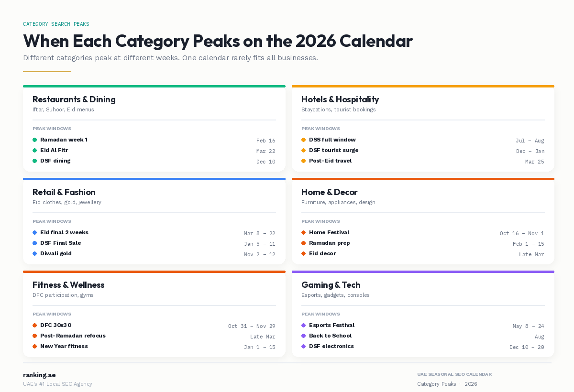This screenshot has height=392, width=574.
Task: Click the green top bar of Restaurants card
Action: [x=154, y=87]
